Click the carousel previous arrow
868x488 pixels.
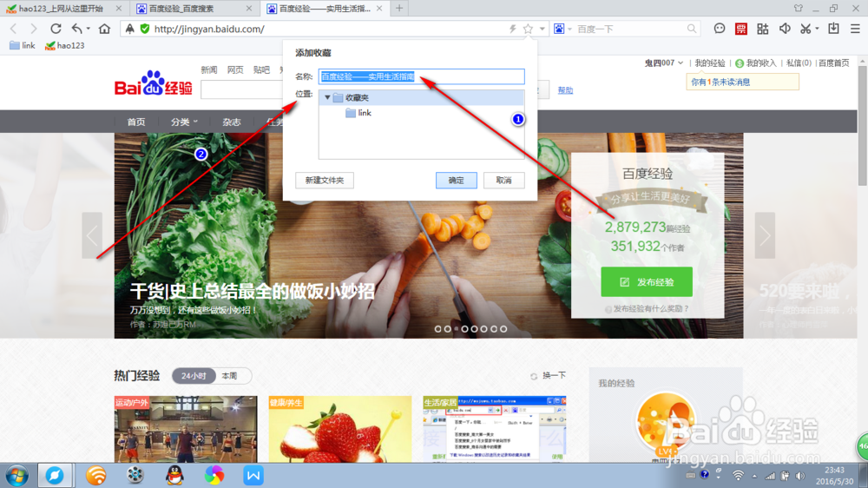pos(92,235)
